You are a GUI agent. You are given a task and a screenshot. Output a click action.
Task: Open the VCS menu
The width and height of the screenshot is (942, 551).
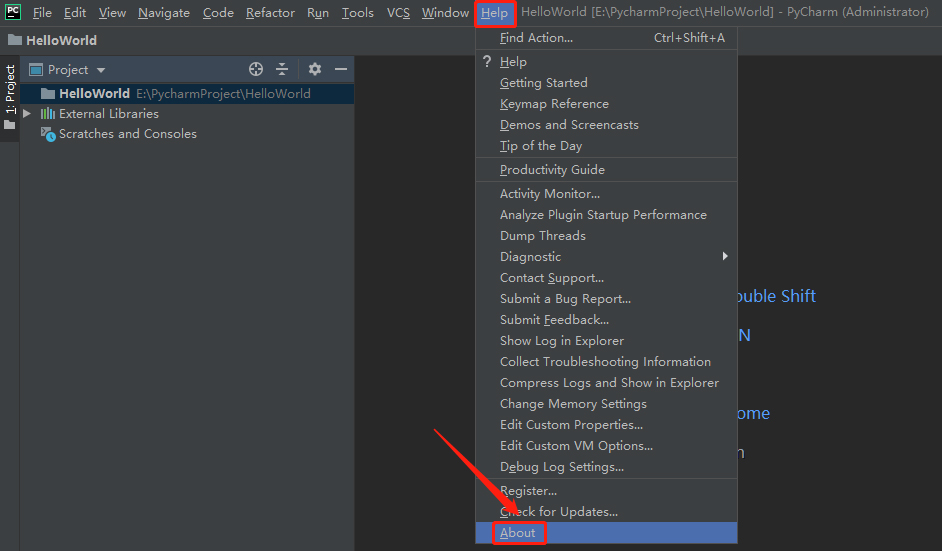pyautogui.click(x=398, y=13)
